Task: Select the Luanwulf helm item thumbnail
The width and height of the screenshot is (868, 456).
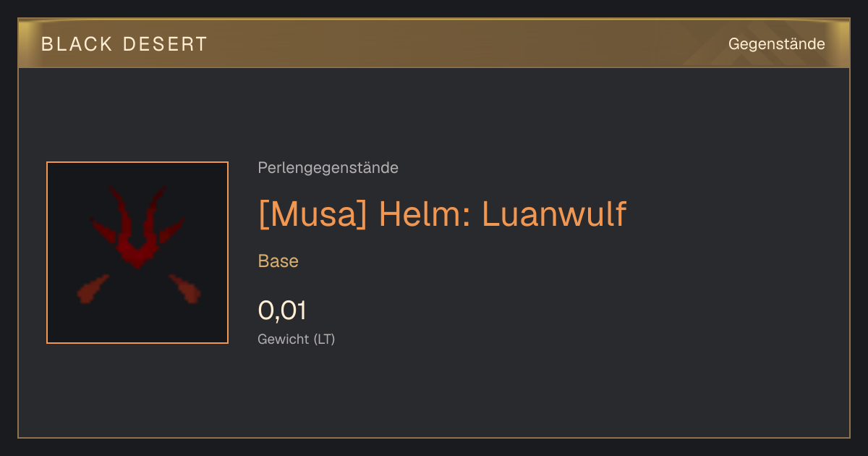Action: point(137,253)
